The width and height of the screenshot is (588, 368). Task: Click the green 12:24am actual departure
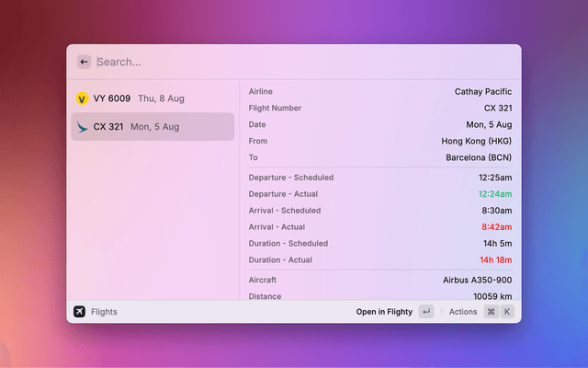click(494, 194)
